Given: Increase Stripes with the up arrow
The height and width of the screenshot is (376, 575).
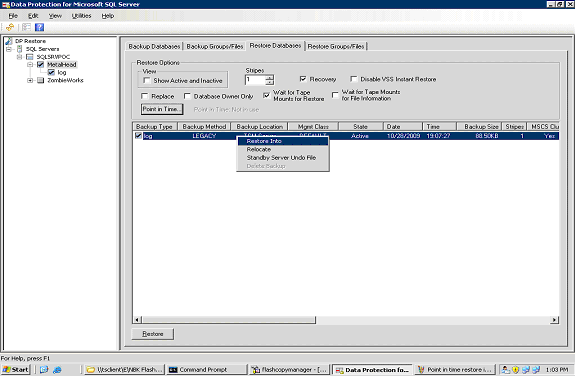Looking at the screenshot, I should click(x=270, y=77).
